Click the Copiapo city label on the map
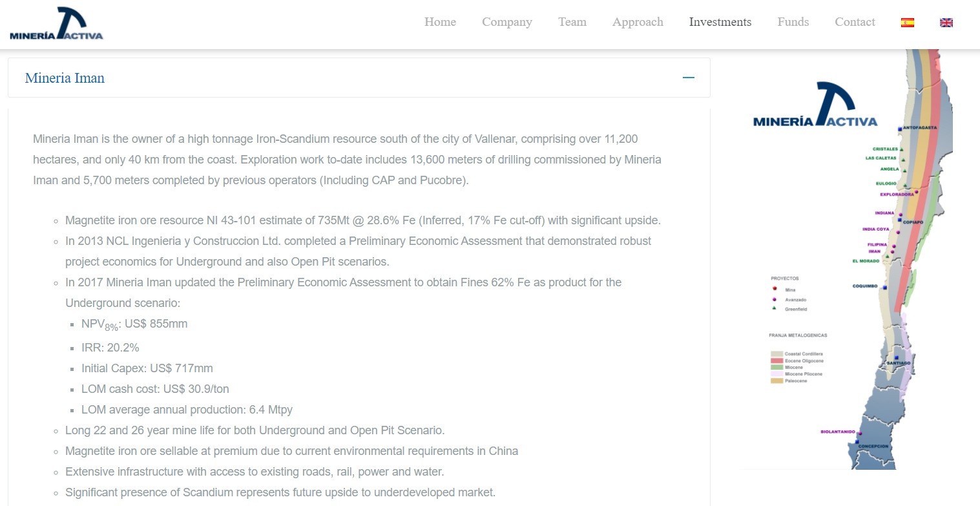 point(913,222)
